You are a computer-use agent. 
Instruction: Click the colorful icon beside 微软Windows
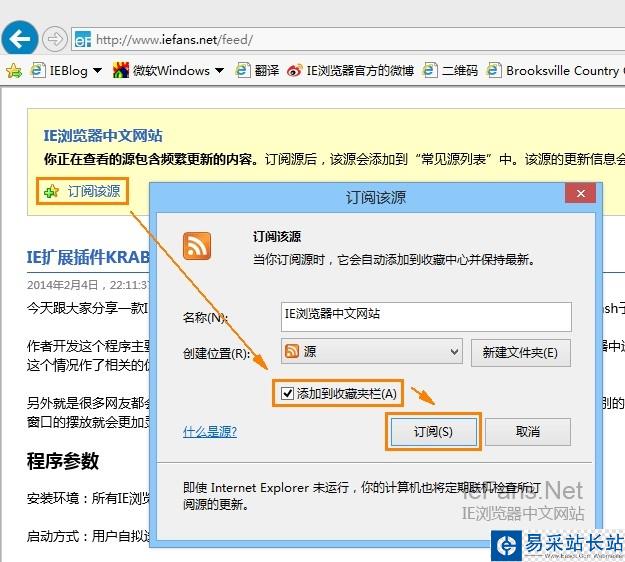(x=121, y=71)
